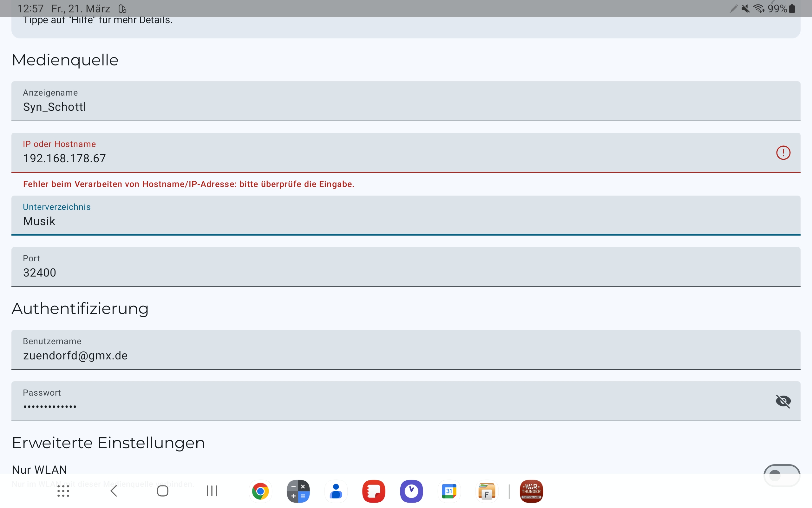The image size is (812, 508).
Task: Tap the 99% battery percentage text
Action: pos(777,8)
